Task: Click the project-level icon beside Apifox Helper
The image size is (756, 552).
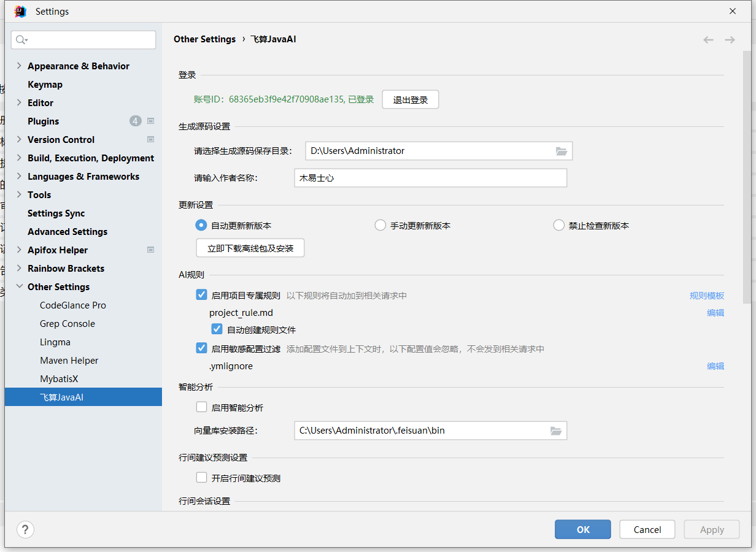Action: click(151, 250)
